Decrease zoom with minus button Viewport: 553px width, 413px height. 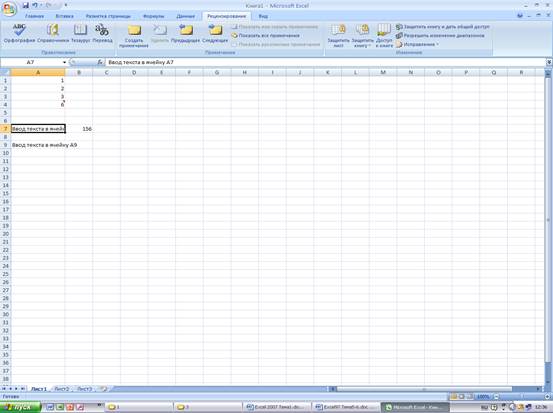point(496,397)
